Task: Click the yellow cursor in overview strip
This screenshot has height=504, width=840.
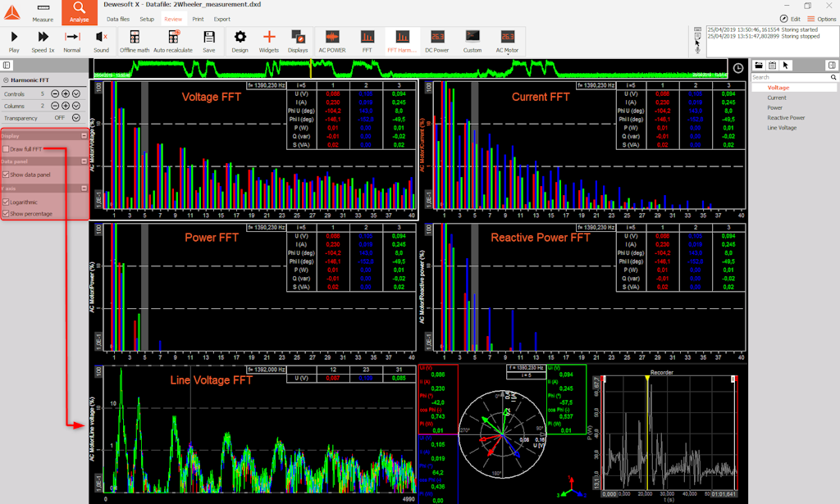Action: (x=310, y=69)
